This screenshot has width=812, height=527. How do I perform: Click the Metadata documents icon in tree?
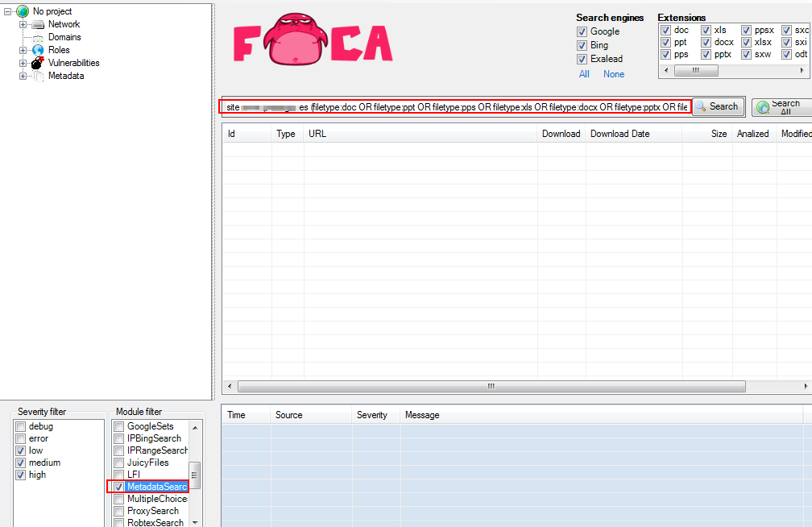[x=38, y=76]
